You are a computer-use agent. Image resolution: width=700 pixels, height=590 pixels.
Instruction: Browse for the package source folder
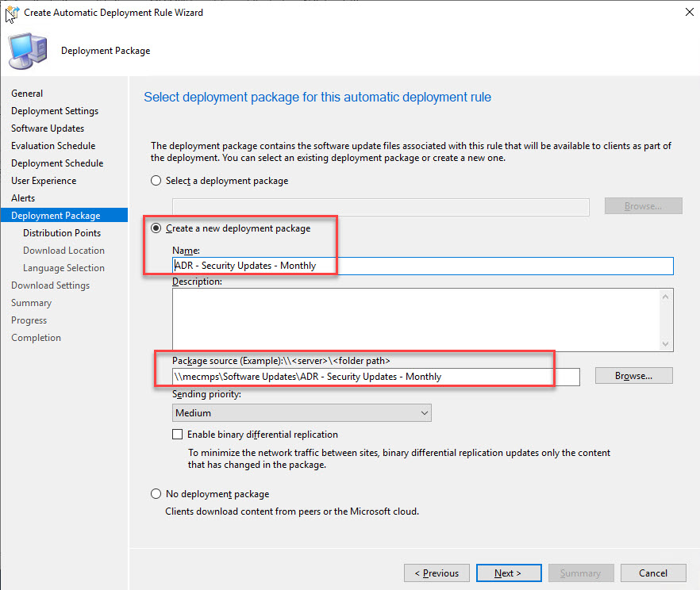633,376
